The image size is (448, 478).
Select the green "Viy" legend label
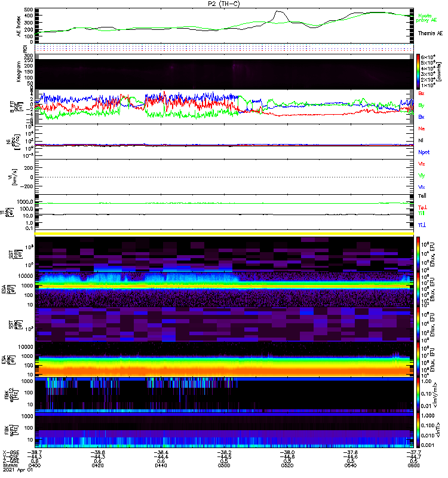(421, 176)
